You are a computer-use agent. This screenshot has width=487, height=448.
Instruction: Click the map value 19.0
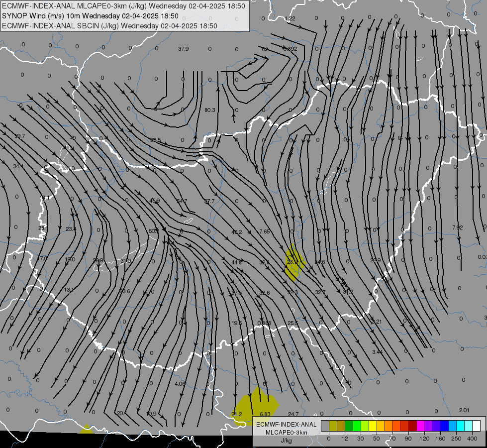click(x=70, y=259)
